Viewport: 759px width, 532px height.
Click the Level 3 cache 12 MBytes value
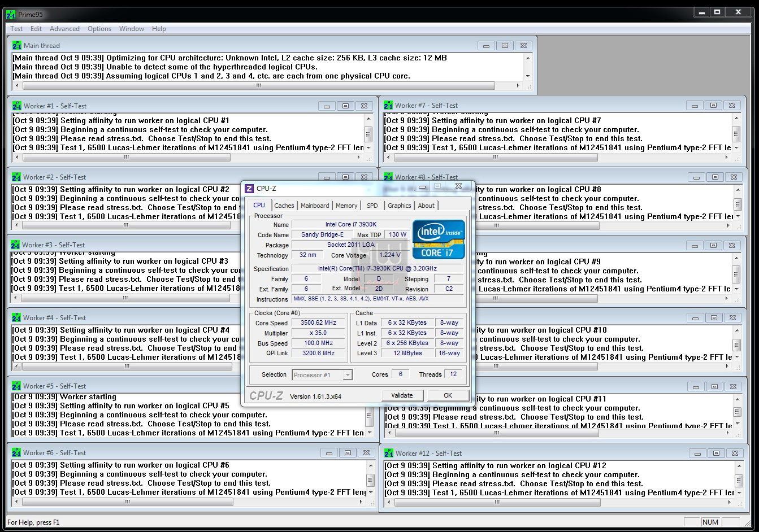coord(407,354)
